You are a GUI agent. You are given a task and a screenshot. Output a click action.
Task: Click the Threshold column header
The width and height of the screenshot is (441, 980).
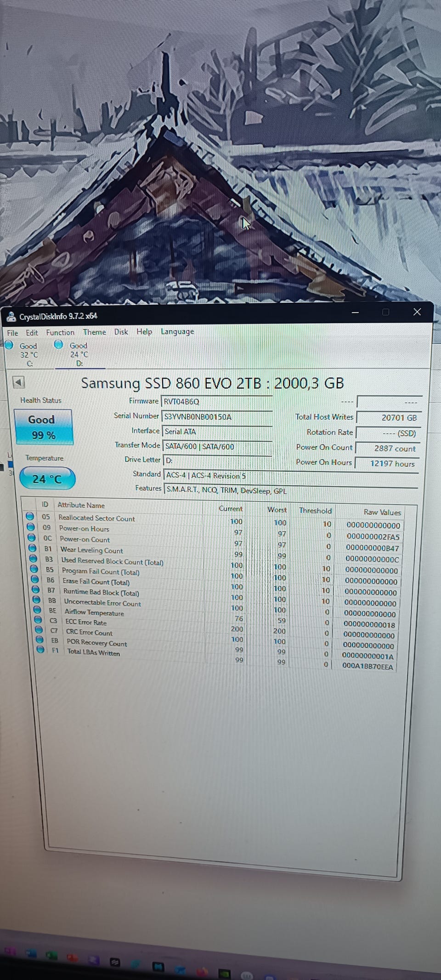[x=315, y=510]
